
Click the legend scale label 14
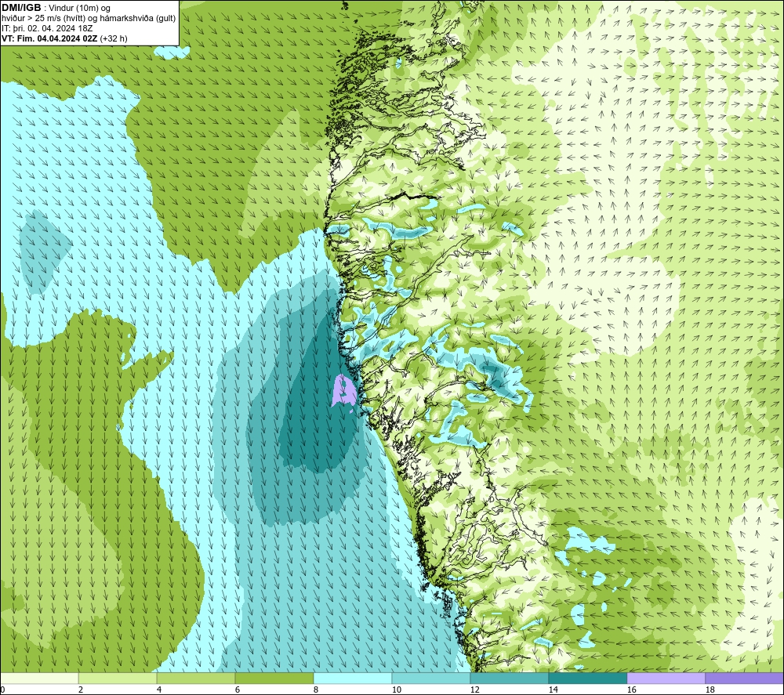pos(553,690)
